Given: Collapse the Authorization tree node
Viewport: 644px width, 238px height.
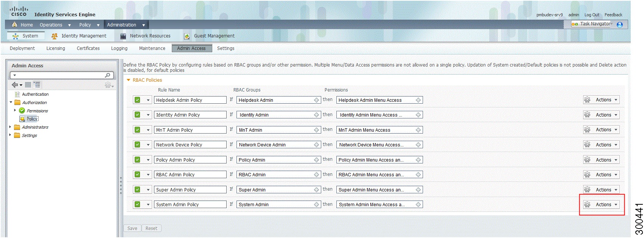Looking at the screenshot, I should click(x=11, y=103).
